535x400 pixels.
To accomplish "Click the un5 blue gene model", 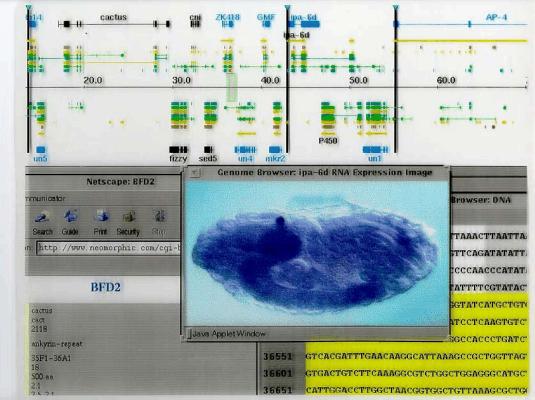I will tap(41, 149).
